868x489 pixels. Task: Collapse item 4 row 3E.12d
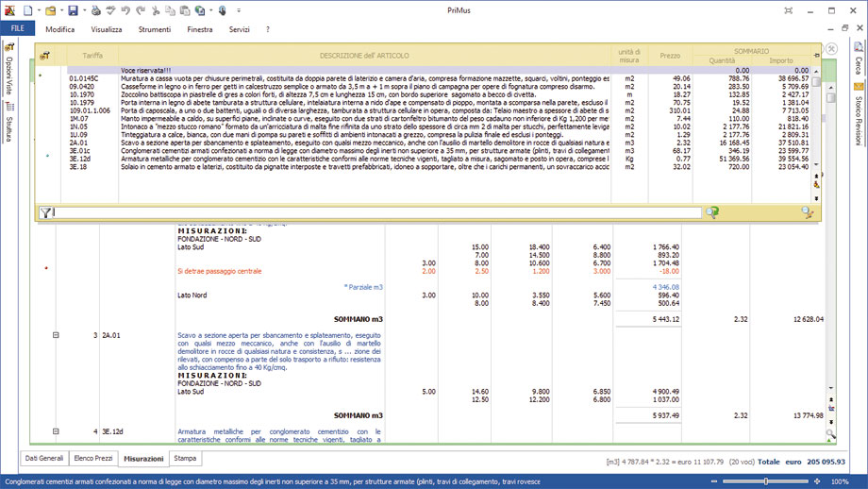coord(56,431)
